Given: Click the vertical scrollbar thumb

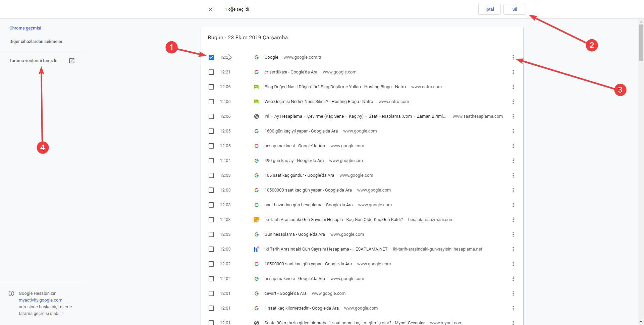Looking at the screenshot, I should tap(641, 43).
